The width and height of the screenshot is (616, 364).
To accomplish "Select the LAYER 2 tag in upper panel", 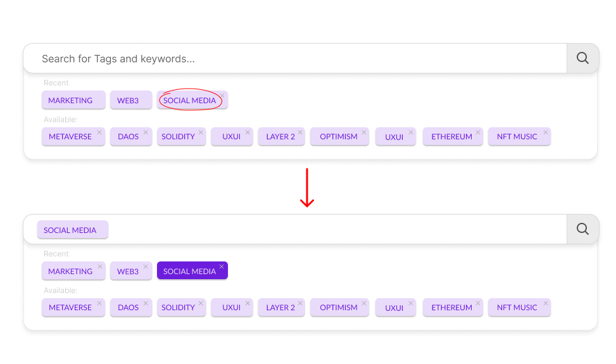I will 280,137.
